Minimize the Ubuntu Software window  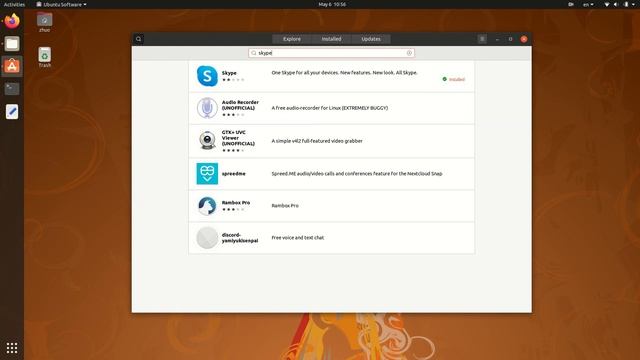click(497, 39)
